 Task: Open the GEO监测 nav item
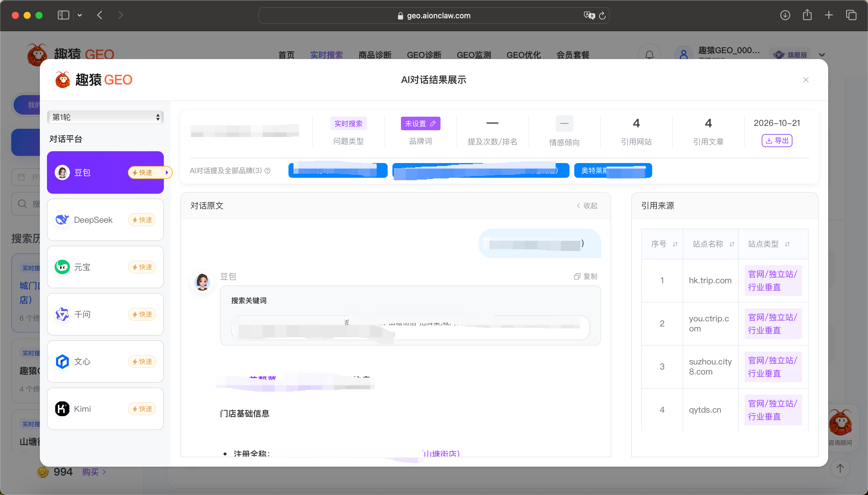tap(474, 55)
